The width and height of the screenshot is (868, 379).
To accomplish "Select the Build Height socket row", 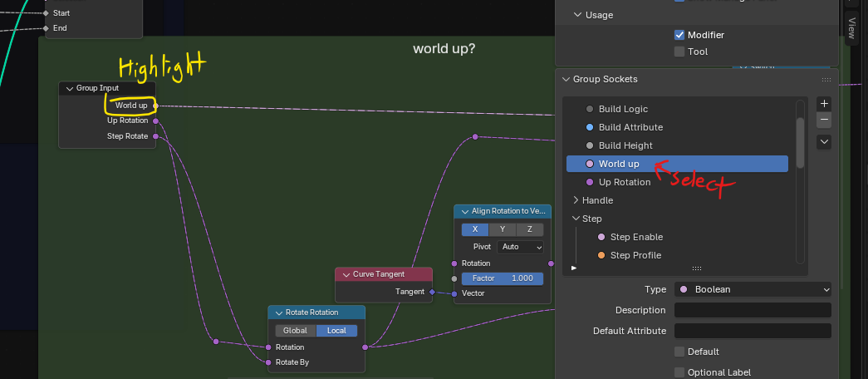I will coord(677,145).
